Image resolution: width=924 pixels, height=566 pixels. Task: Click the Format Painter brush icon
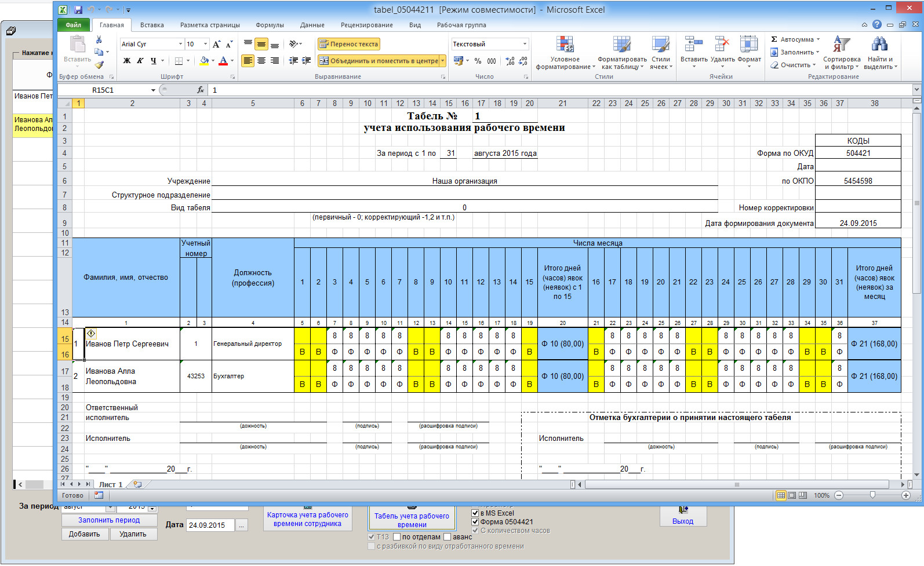[x=99, y=65]
